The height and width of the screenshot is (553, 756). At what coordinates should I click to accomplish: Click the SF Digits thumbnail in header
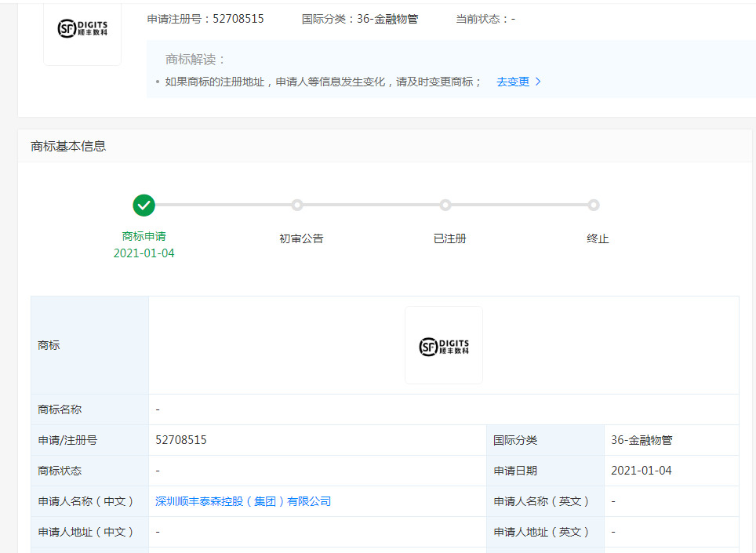pos(82,29)
